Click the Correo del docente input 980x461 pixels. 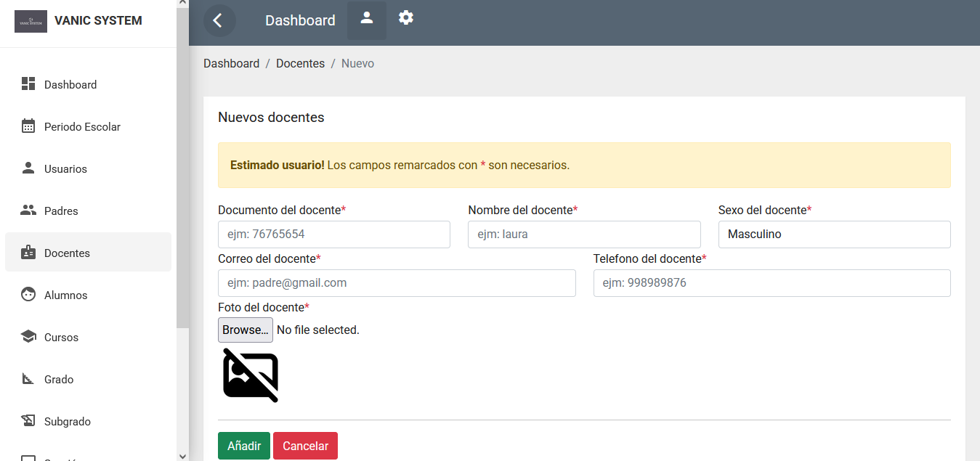397,283
